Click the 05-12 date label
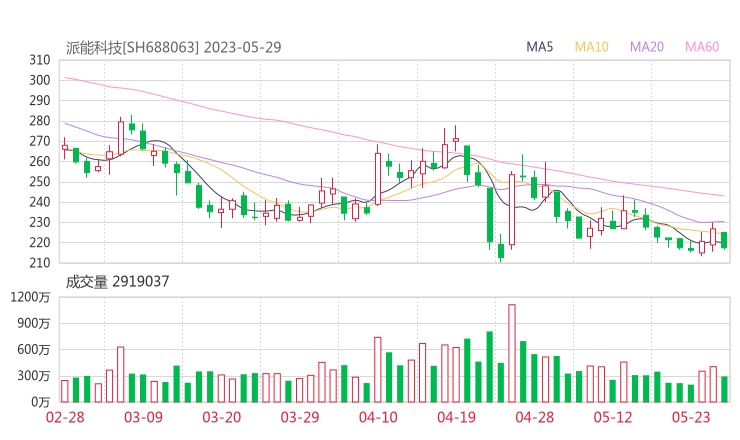Screen dimensions: 740x440 [613, 417]
